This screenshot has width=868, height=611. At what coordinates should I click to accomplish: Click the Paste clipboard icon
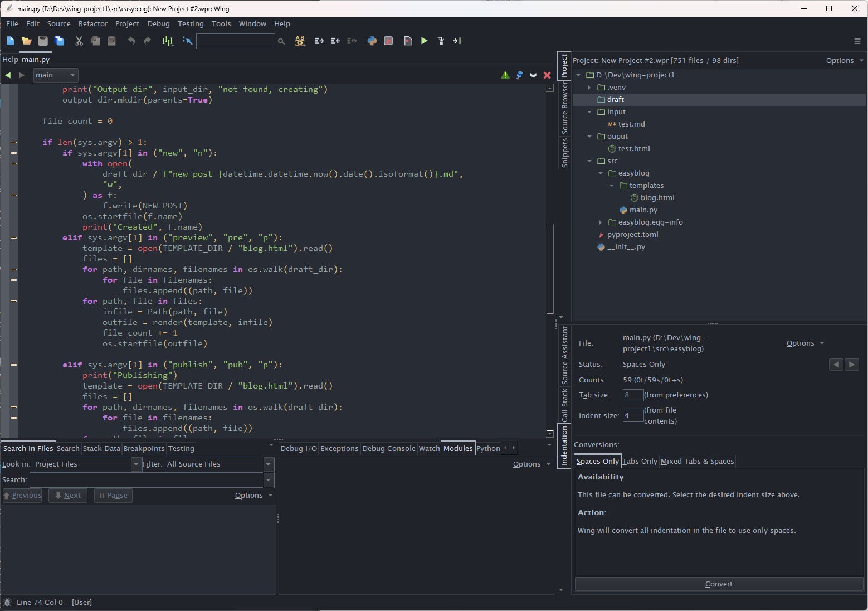(111, 41)
